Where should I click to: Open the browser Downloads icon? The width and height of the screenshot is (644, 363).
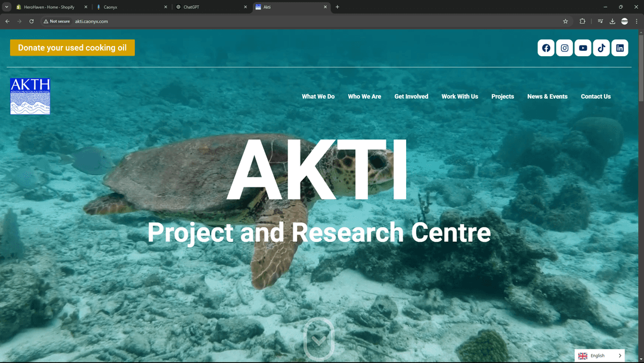pos(612,21)
